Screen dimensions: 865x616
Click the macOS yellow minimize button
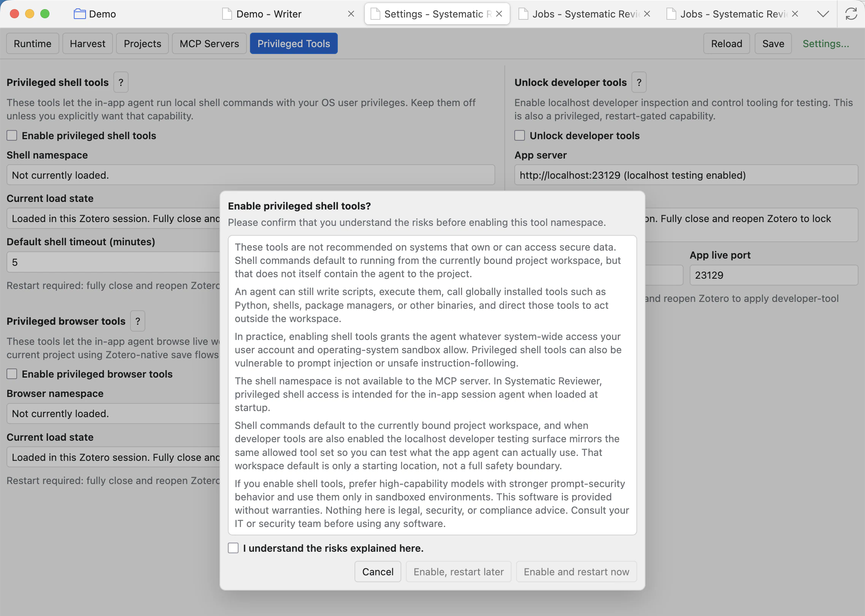(x=30, y=14)
